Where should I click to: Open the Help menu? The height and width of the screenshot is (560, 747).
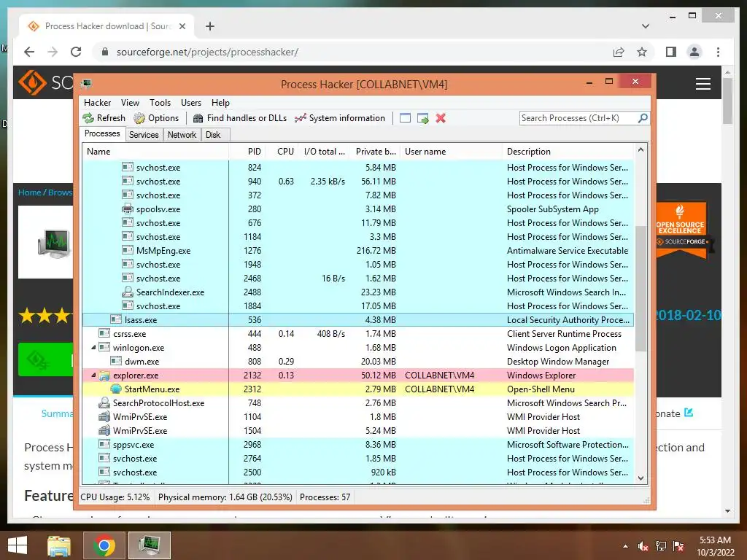(220, 103)
